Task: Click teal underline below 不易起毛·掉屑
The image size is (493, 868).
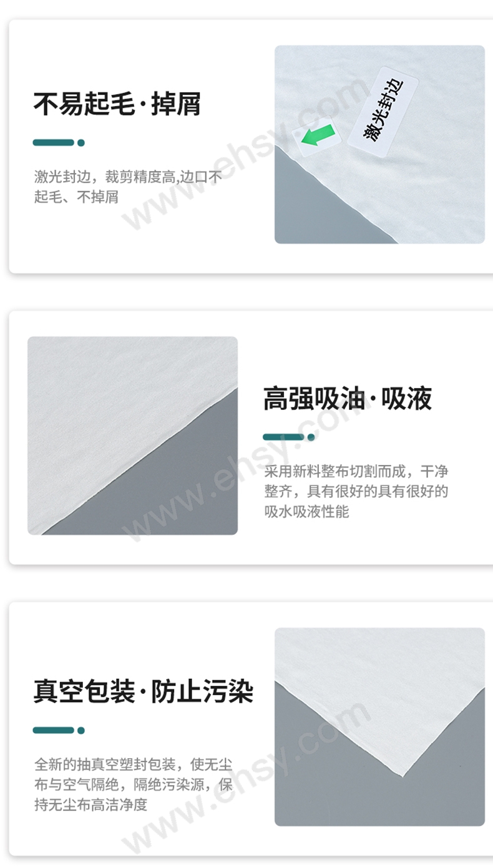Action: 54,142
